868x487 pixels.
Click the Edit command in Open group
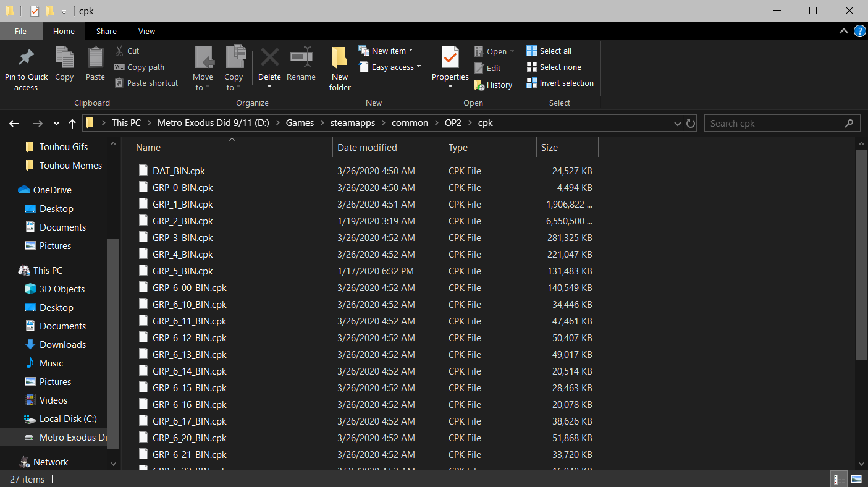coord(487,68)
